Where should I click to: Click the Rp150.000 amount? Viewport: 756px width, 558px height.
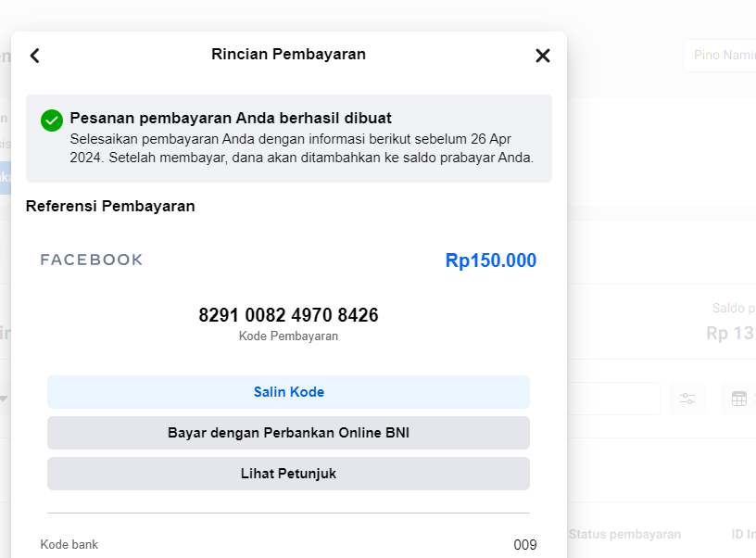(x=490, y=260)
